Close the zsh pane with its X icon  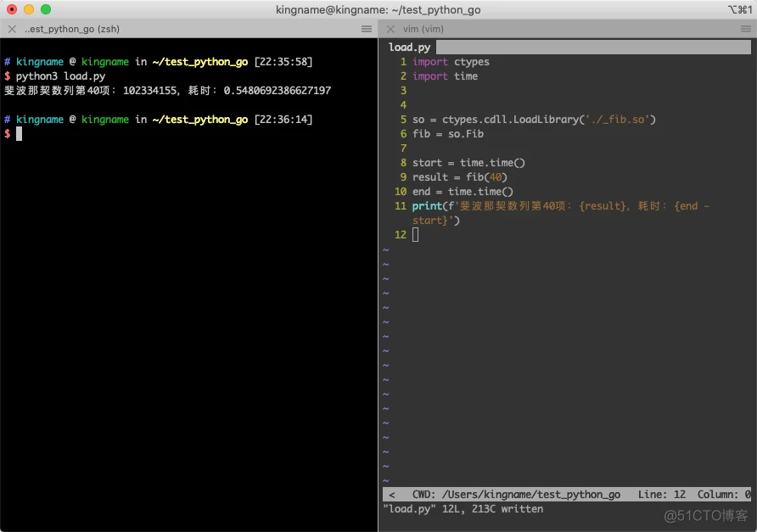(12, 29)
